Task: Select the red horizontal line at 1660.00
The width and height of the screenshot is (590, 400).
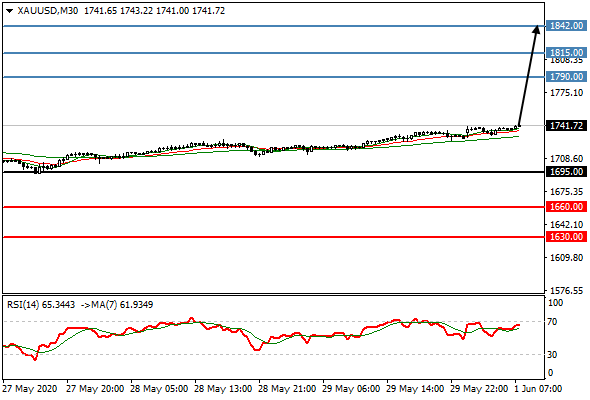Action: (274, 207)
